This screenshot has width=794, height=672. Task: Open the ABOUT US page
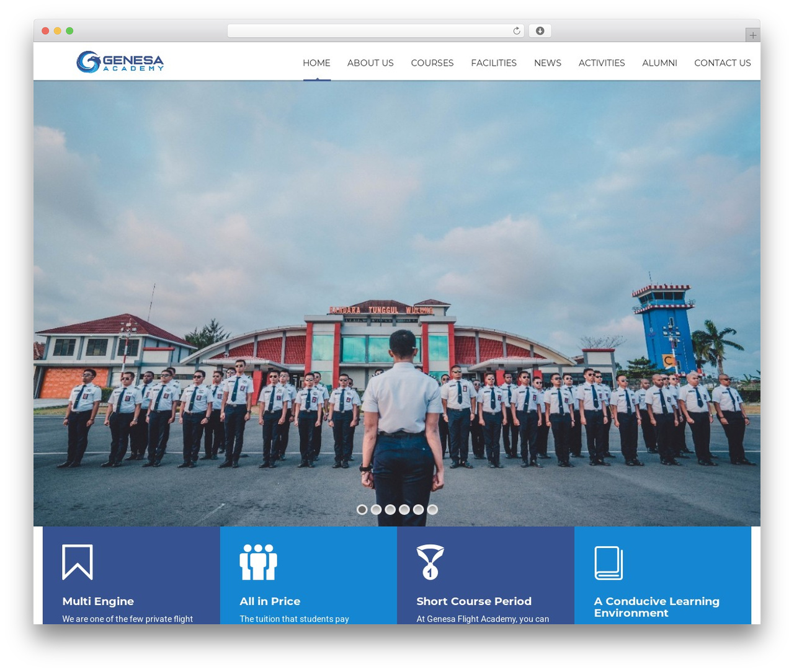click(370, 63)
